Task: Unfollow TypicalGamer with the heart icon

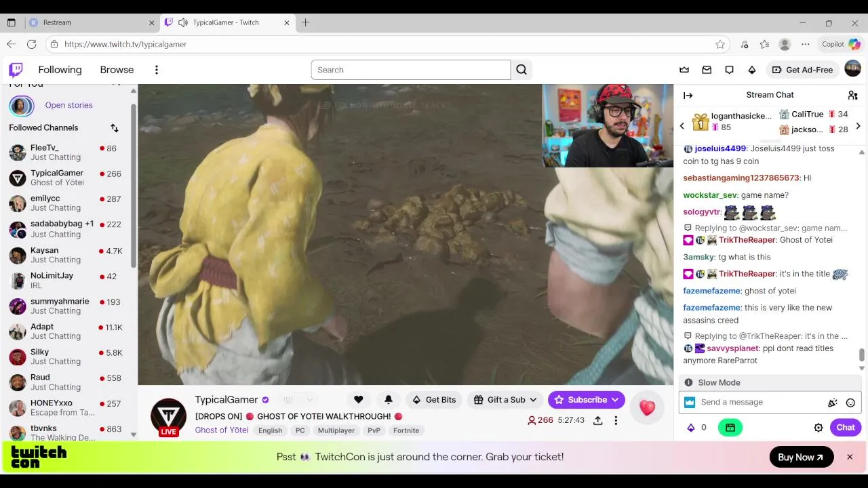Action: pos(358,400)
